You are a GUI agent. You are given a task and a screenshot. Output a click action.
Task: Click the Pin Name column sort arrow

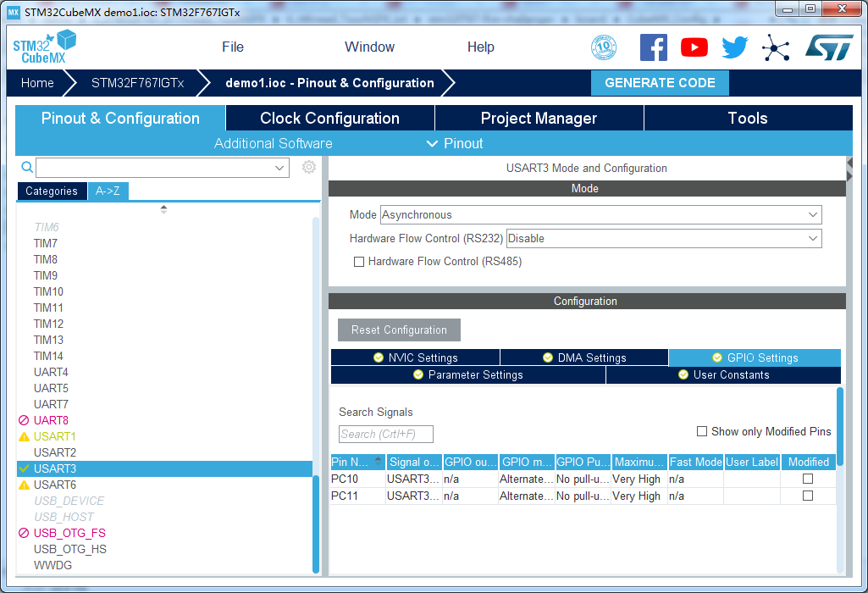point(378,460)
